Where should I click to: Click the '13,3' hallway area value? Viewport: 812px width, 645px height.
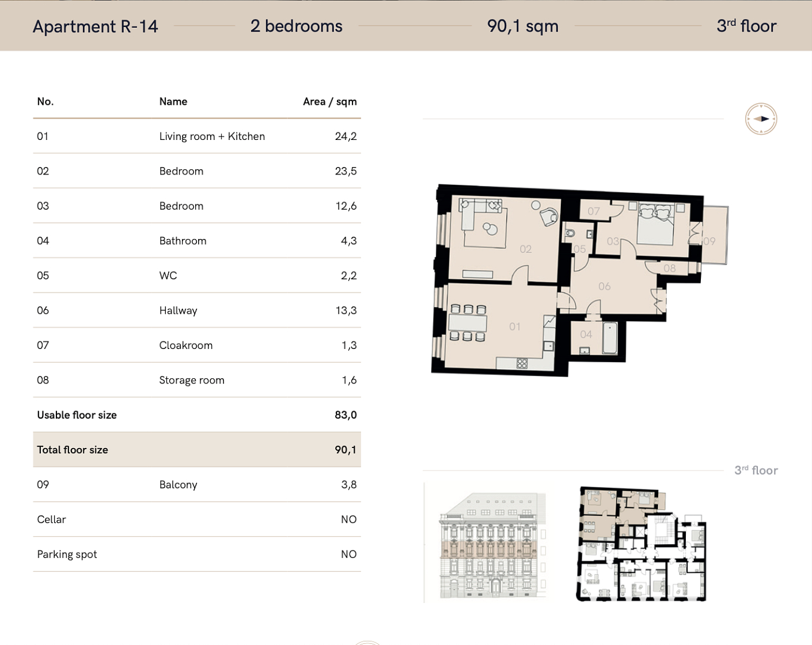point(346,310)
